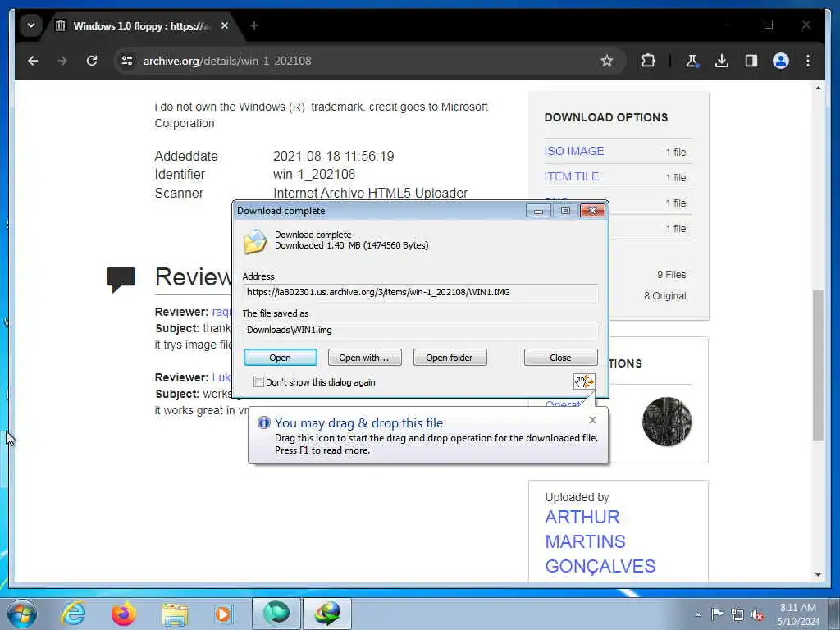Click the Open button

click(x=281, y=358)
